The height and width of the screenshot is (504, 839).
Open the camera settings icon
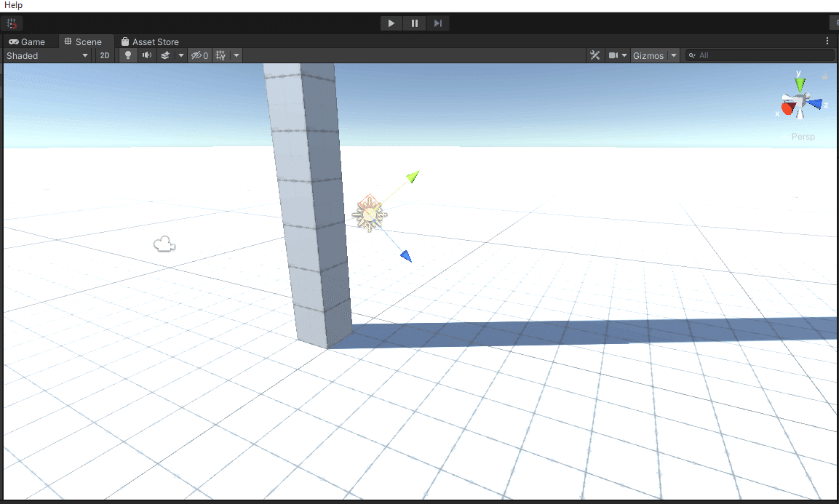click(x=613, y=55)
